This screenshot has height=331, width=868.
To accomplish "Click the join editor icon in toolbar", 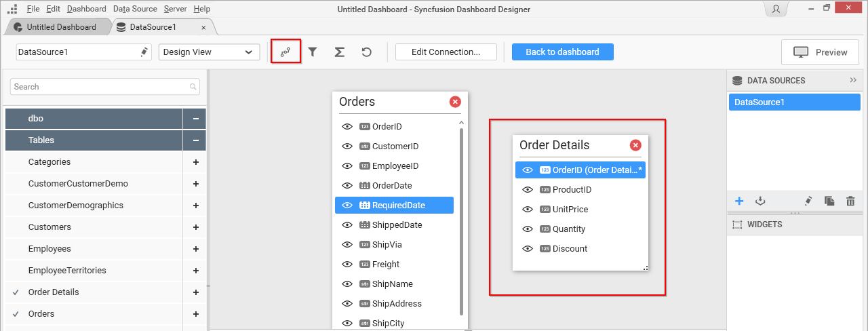I will (x=285, y=52).
